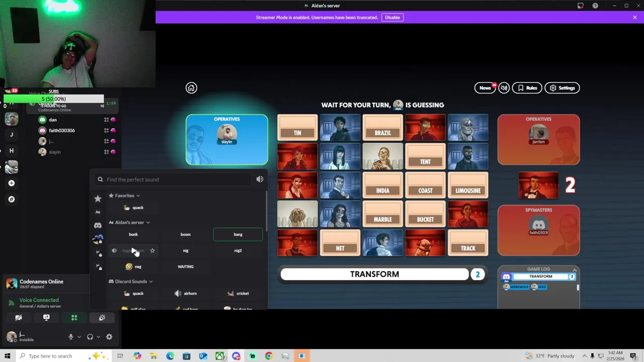This screenshot has width=644, height=362.
Task: Select the bird avatar server in soundboard sidebar
Action: click(98, 239)
